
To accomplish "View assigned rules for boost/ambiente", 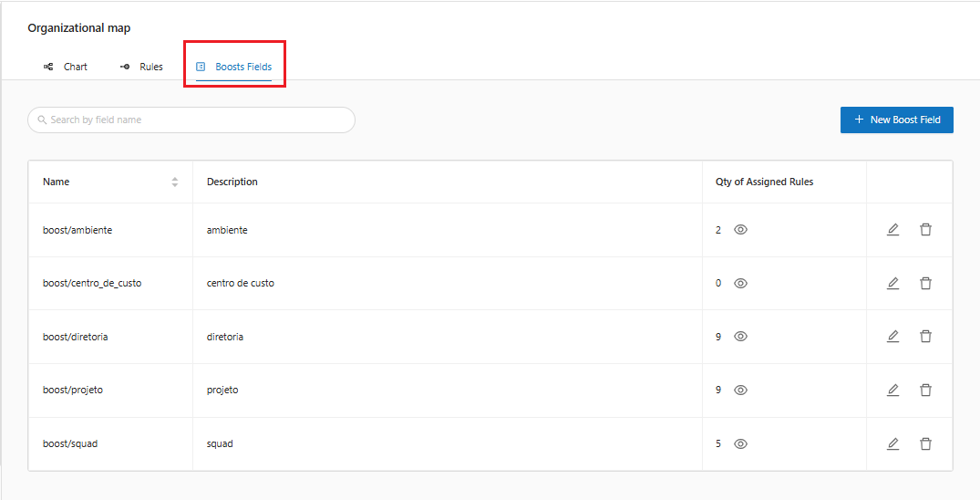I will (x=740, y=230).
